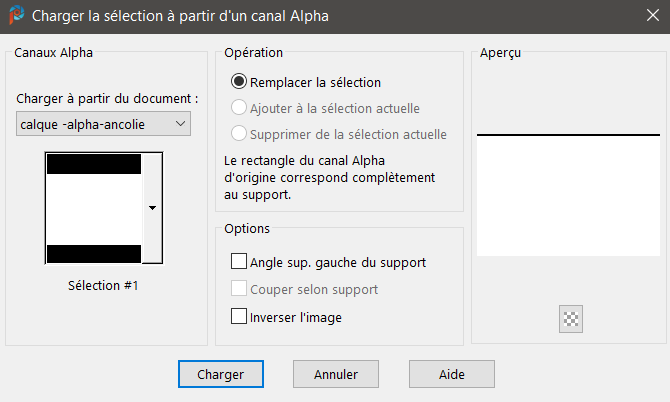Image resolution: width=670 pixels, height=402 pixels.
Task: Click the Aperçu group heading
Action: tap(500, 52)
